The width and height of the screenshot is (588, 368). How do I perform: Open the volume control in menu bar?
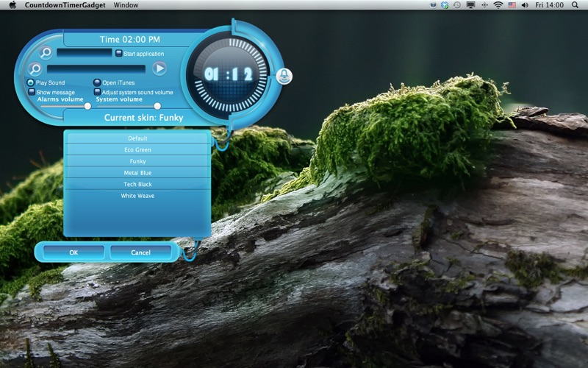(525, 5)
